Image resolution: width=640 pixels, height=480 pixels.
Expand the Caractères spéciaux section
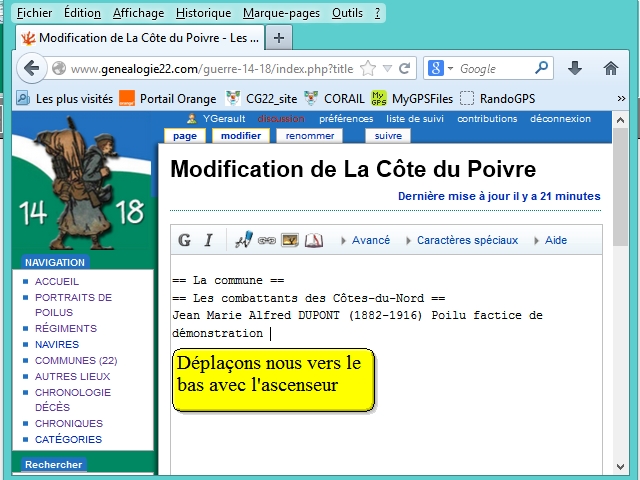click(461, 240)
